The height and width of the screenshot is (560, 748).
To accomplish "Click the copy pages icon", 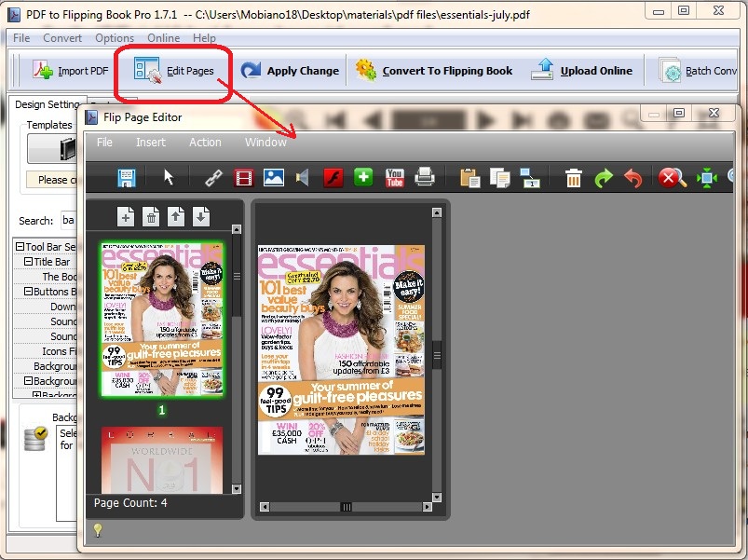I will 500,178.
